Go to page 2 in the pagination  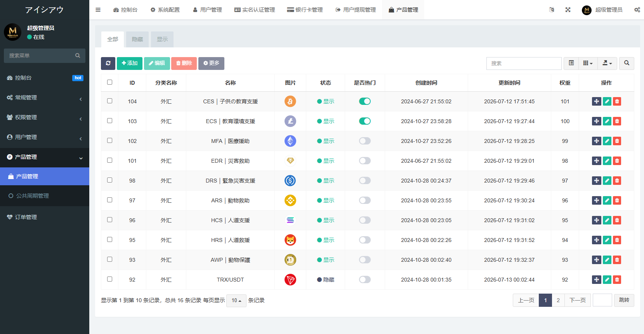(x=558, y=300)
